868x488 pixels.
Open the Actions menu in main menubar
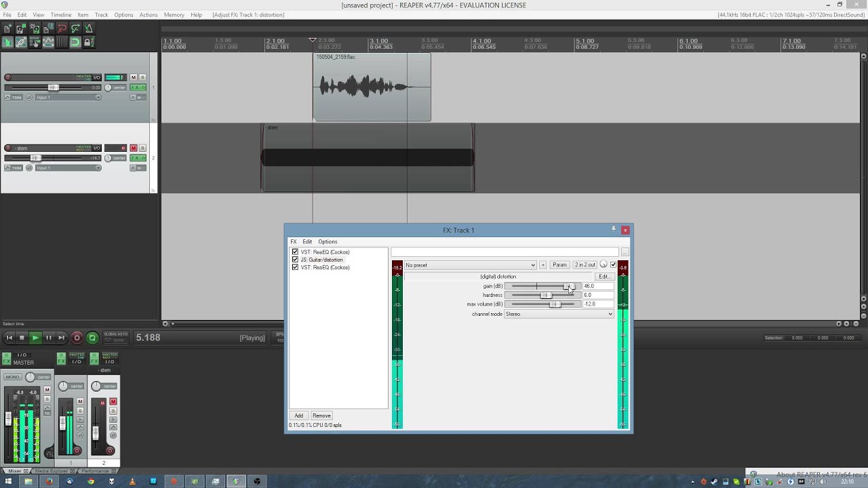pyautogui.click(x=149, y=15)
